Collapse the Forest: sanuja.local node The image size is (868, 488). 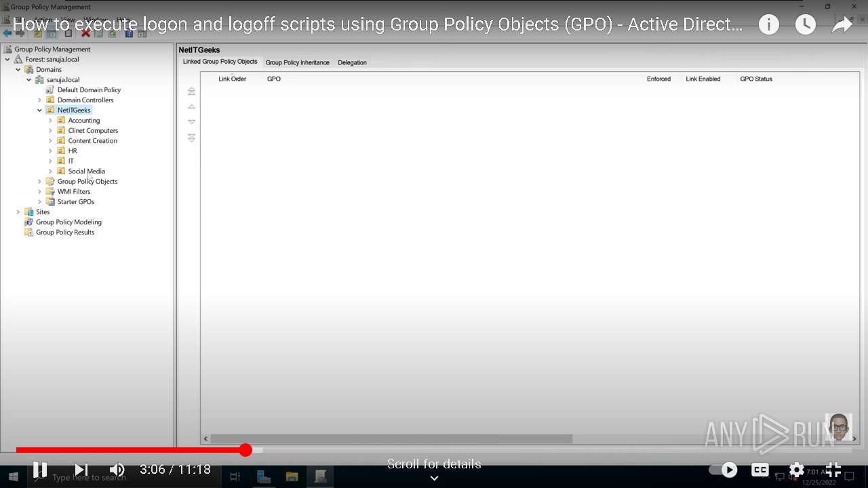click(x=7, y=60)
